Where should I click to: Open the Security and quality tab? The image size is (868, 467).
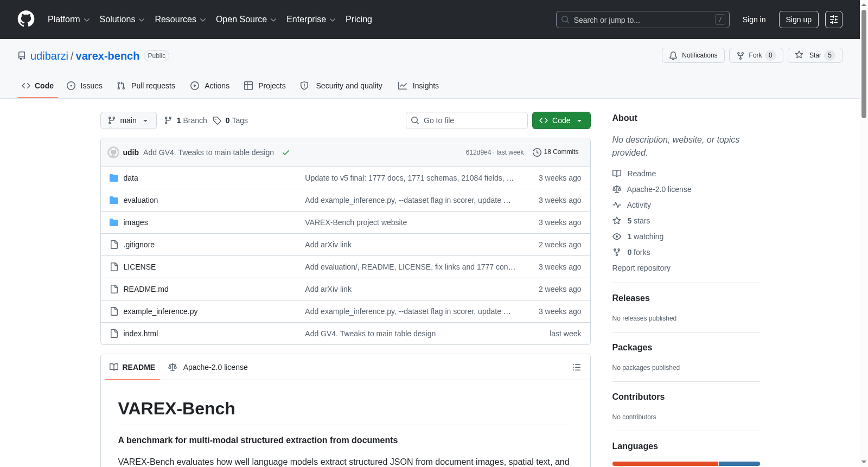pos(341,86)
